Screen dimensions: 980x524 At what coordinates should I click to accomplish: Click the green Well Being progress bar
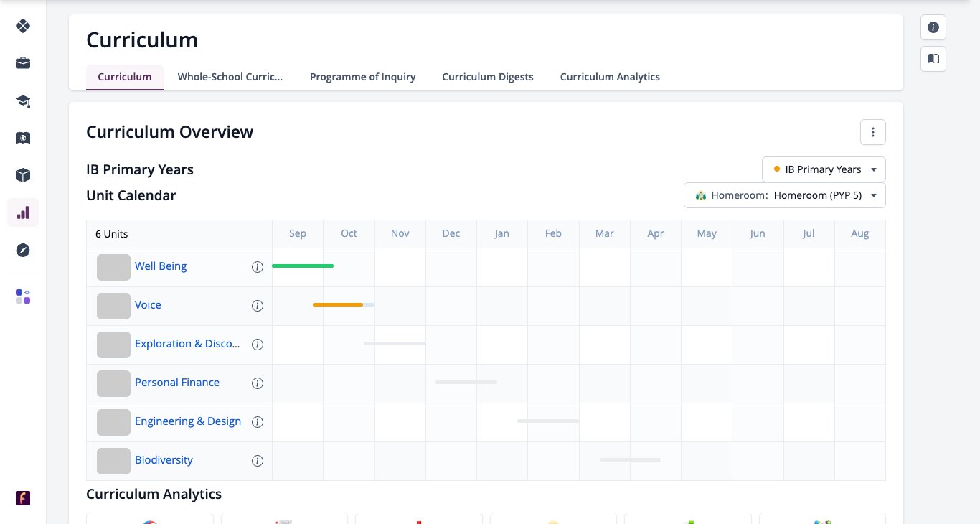(x=303, y=266)
